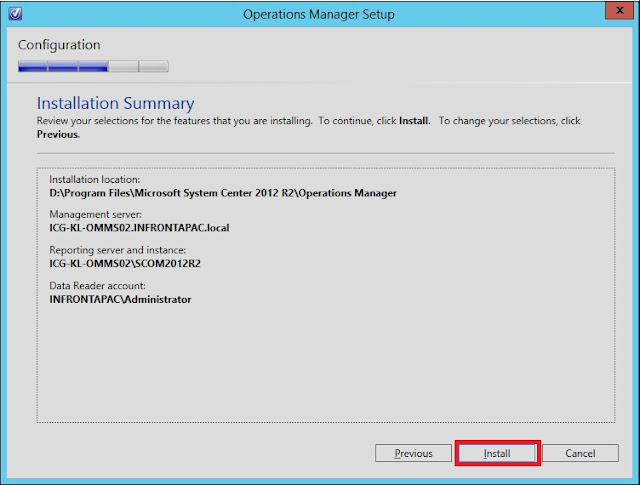The width and height of the screenshot is (640, 485).
Task: Click the INFRONTAPAC\Administrator account value
Action: [x=120, y=299]
